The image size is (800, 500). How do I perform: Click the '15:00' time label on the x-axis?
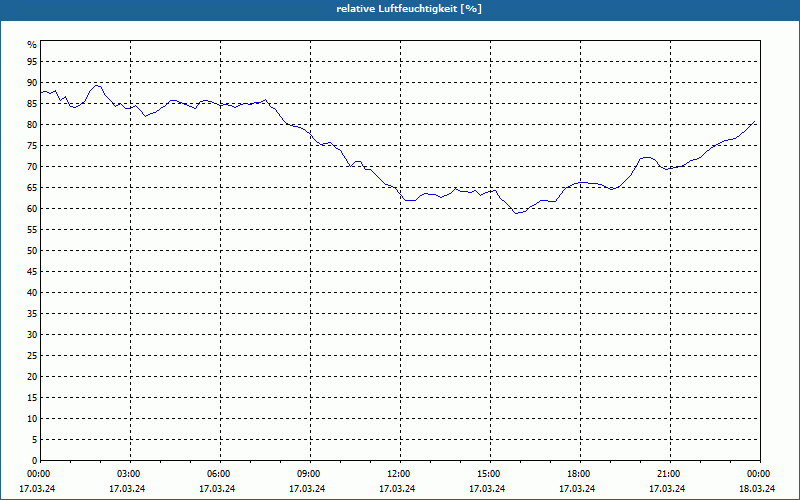point(490,474)
